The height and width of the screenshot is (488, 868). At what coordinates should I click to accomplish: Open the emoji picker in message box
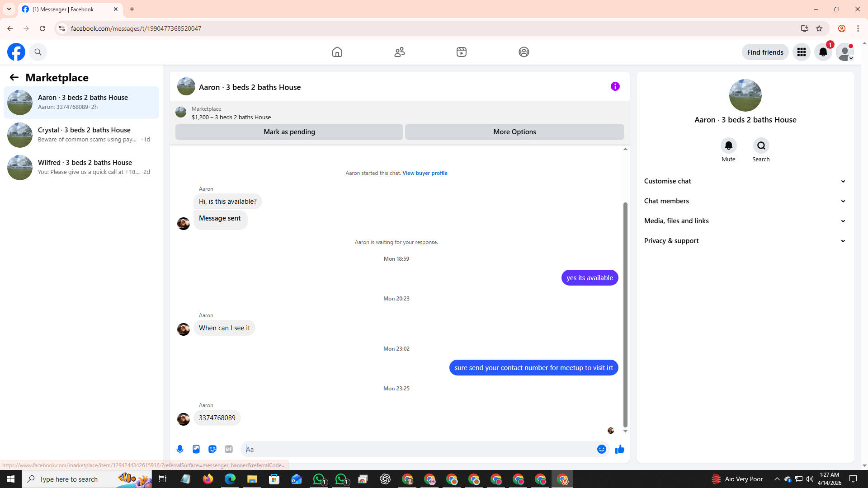(601, 449)
